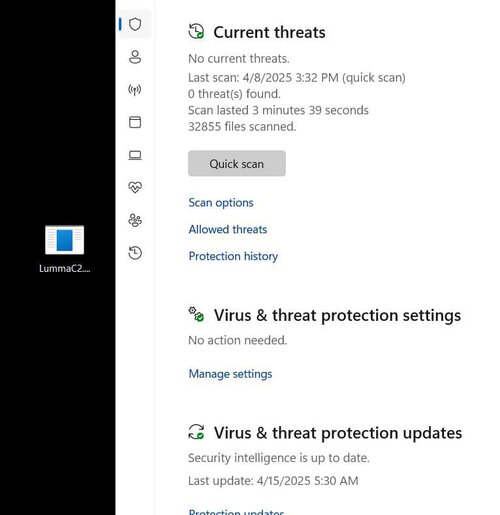Click the refresh icon beside protection updates
Screen dimensions: 500x515
tap(196, 432)
